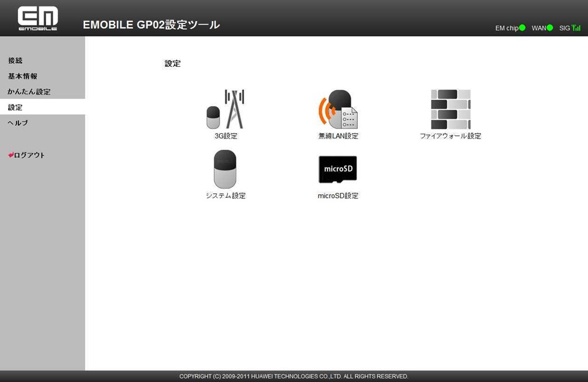Click the EMOBILE logo in header
The image size is (588, 382).
38,18
